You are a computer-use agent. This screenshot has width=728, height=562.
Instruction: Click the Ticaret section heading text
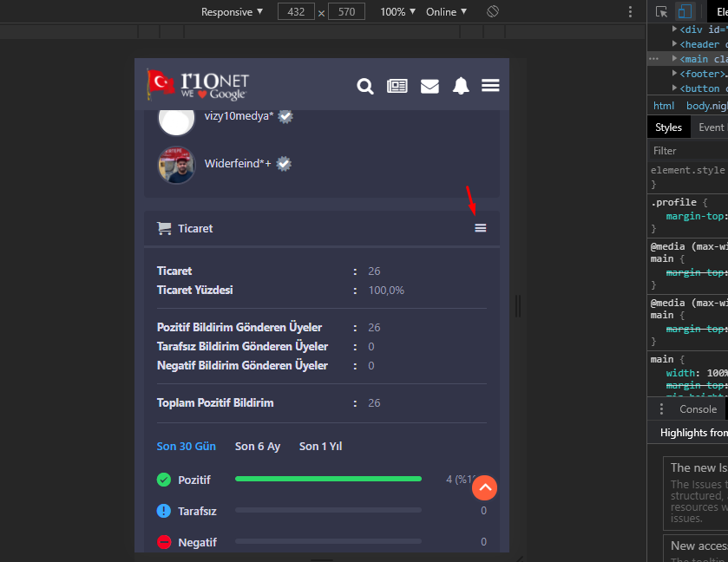click(195, 228)
